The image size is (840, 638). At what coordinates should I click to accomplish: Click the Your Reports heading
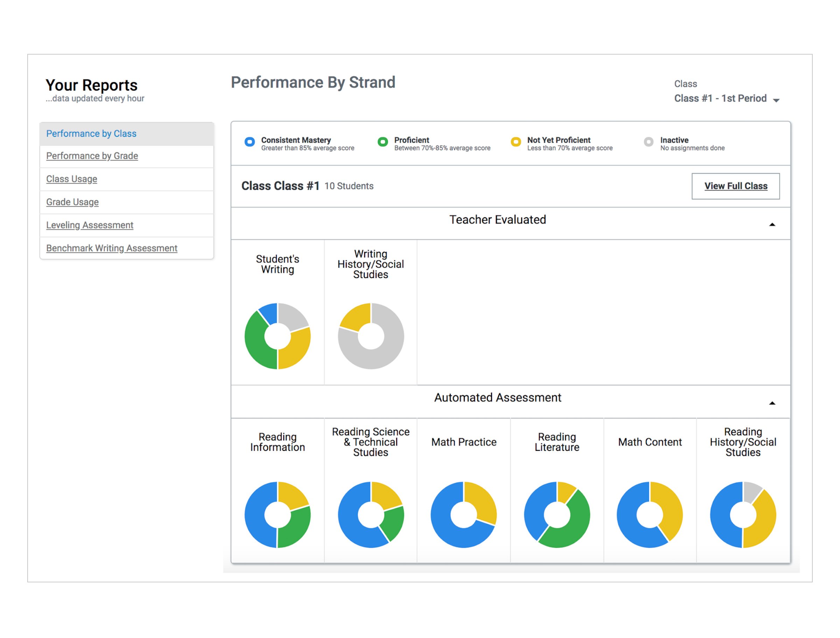pyautogui.click(x=92, y=85)
